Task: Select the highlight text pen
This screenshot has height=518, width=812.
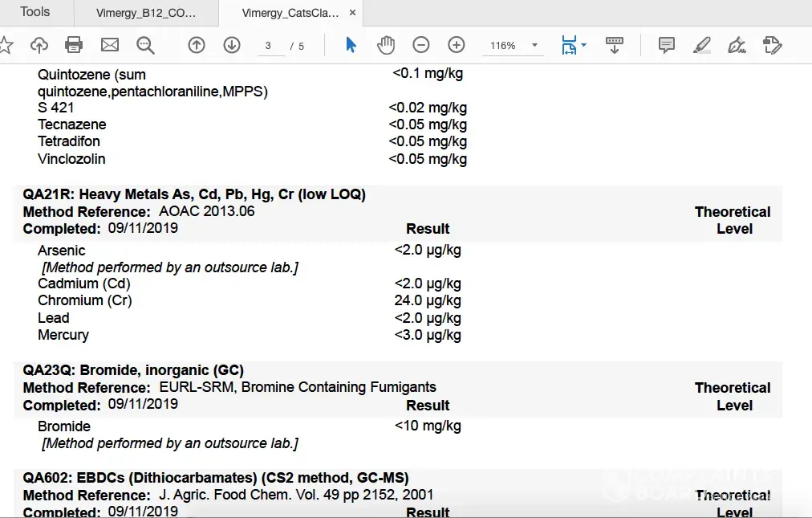Action: 702,45
